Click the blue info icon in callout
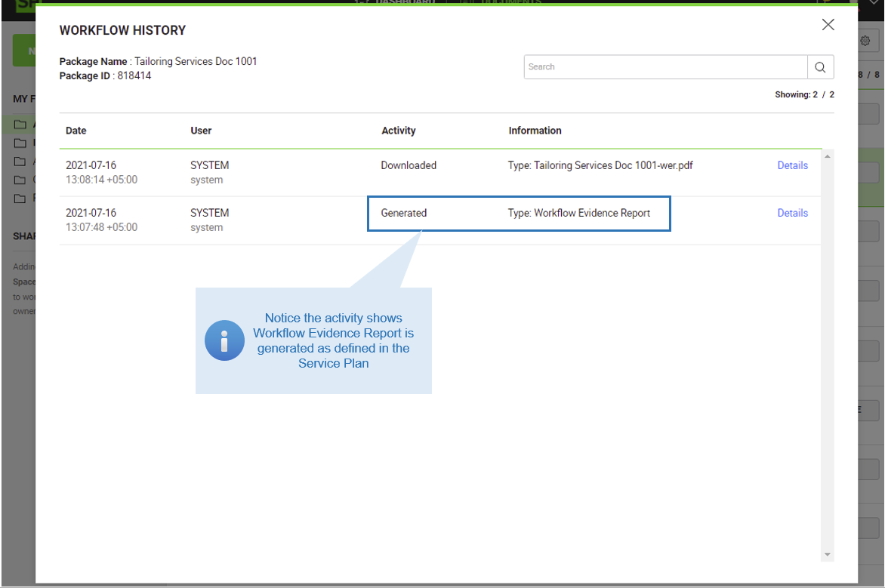Viewport: 885px width, 588px height. click(224, 340)
